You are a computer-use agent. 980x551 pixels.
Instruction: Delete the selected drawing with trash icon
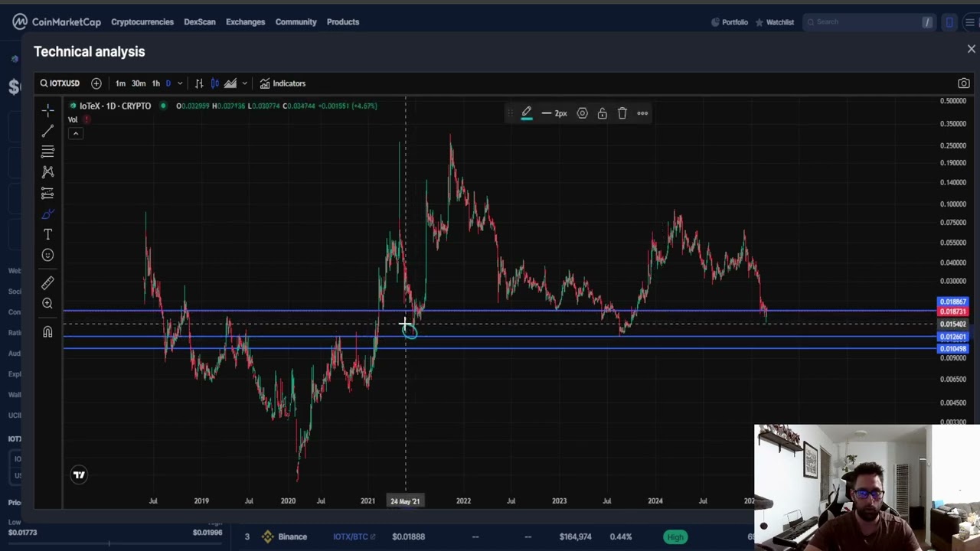(x=622, y=113)
